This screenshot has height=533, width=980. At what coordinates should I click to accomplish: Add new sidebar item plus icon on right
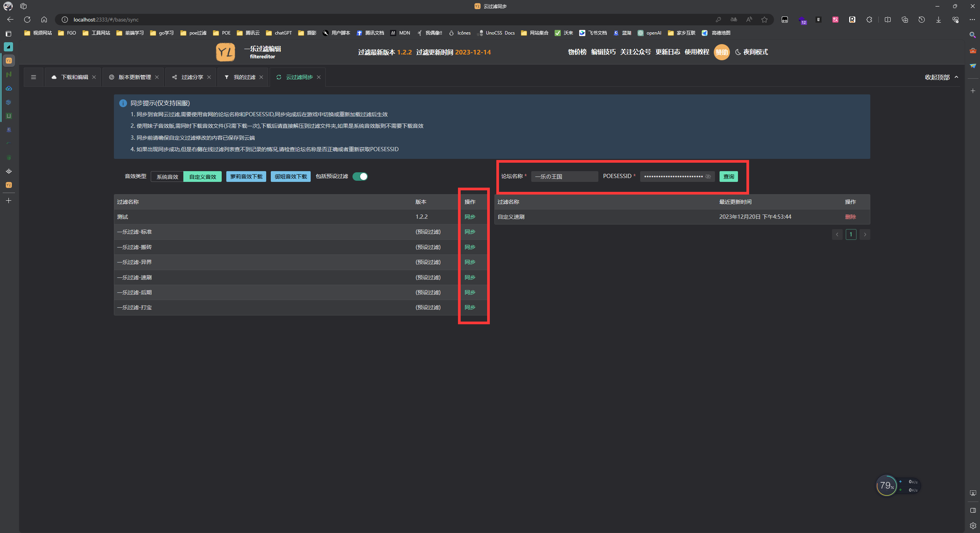click(973, 91)
